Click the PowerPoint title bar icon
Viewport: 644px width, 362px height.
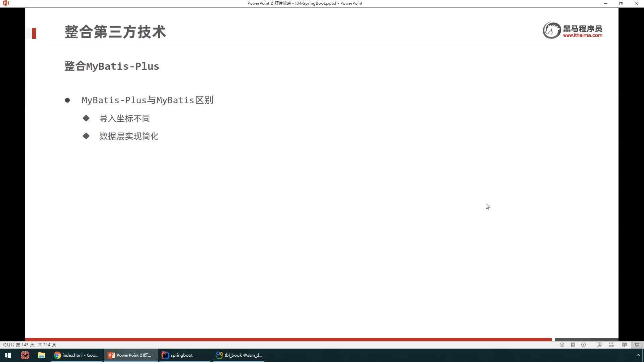click(x=6, y=3)
